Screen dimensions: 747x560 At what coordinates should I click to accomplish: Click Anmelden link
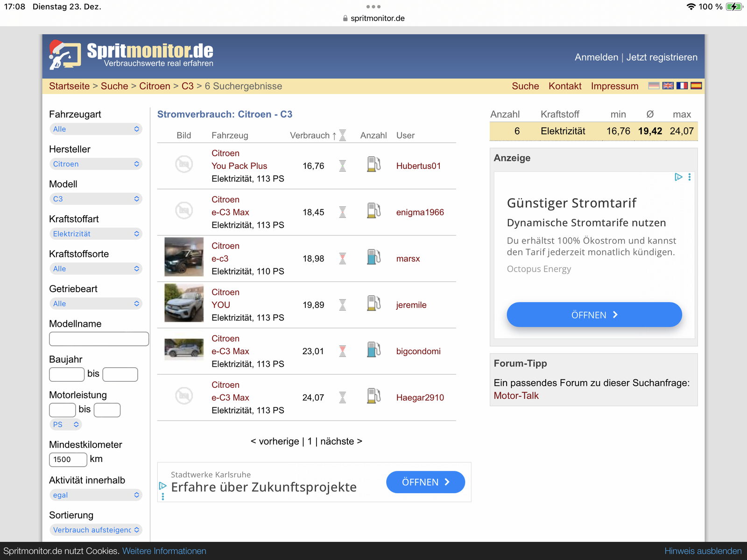click(x=596, y=57)
